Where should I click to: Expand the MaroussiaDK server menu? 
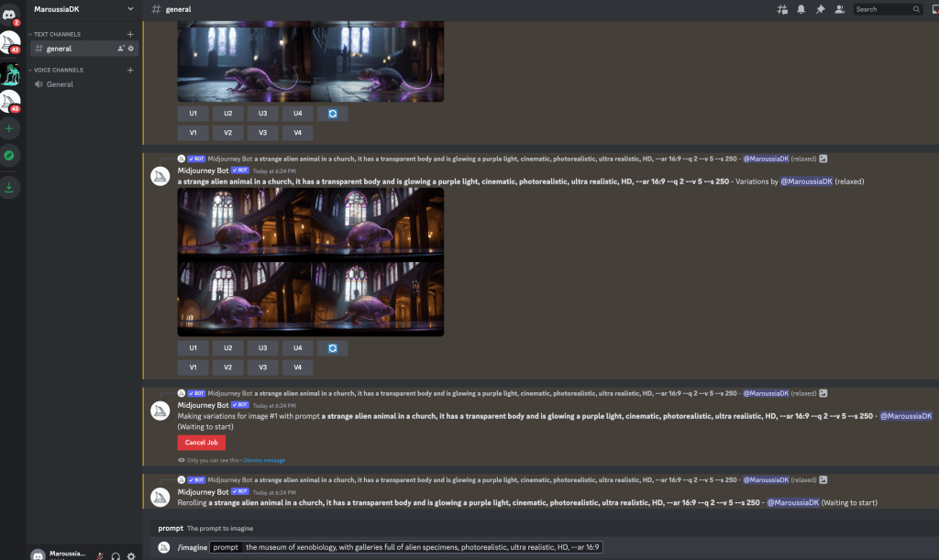tap(130, 9)
